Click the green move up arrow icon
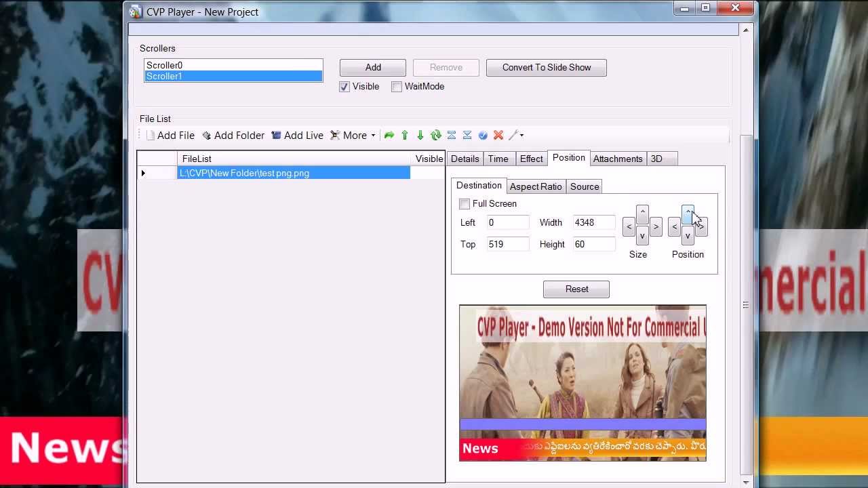The image size is (868, 488). coord(405,136)
